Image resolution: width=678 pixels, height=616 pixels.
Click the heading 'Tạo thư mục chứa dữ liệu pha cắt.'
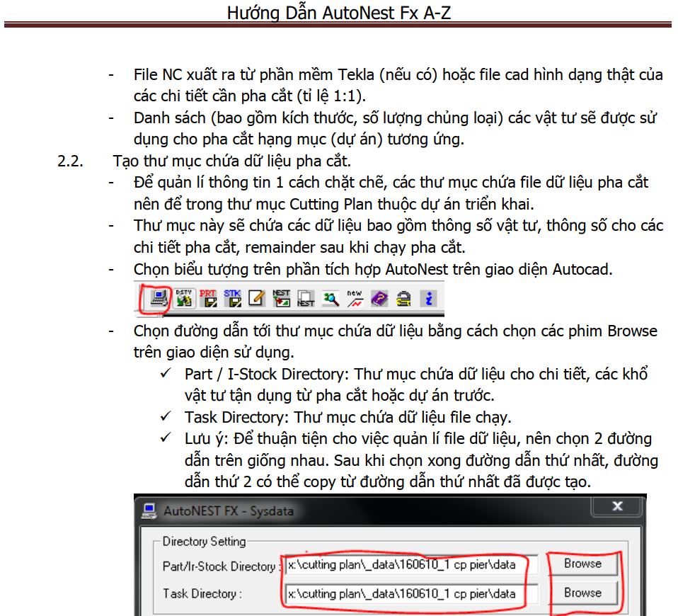tap(231, 161)
